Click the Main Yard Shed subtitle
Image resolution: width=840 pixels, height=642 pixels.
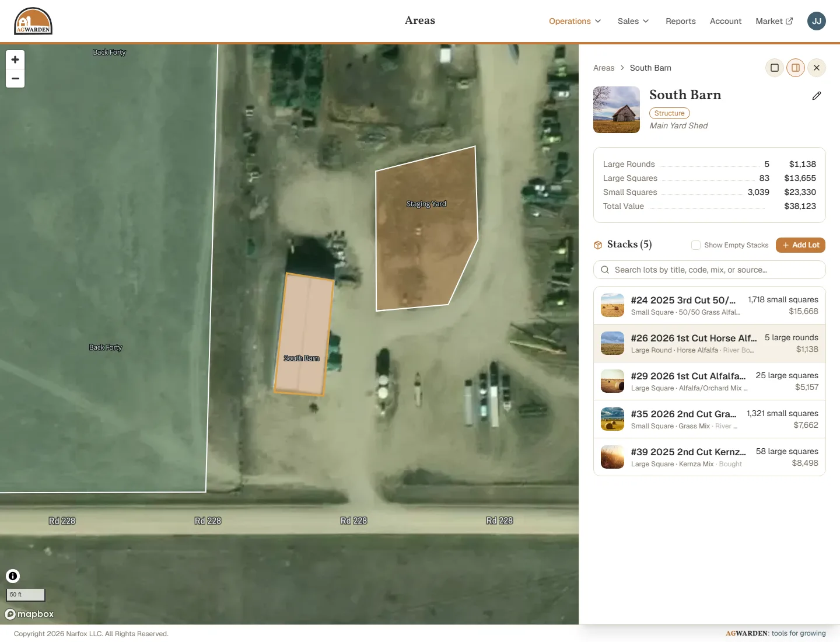tap(678, 125)
